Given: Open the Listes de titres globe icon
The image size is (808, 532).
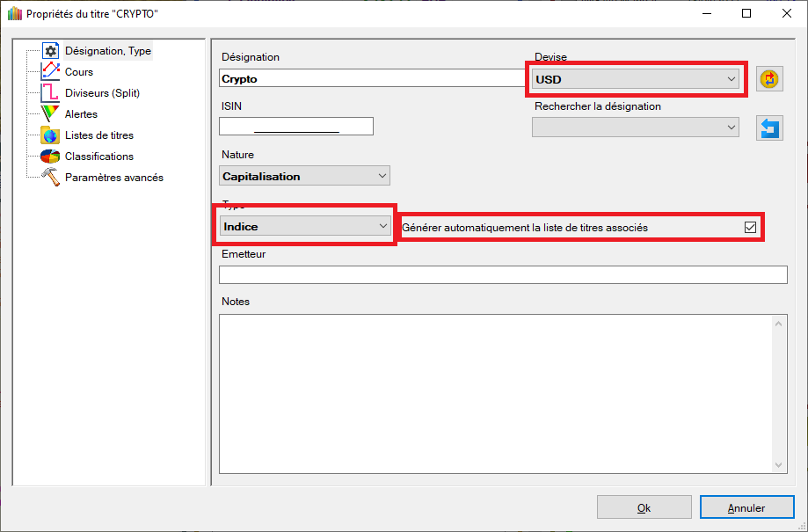Looking at the screenshot, I should tap(50, 135).
